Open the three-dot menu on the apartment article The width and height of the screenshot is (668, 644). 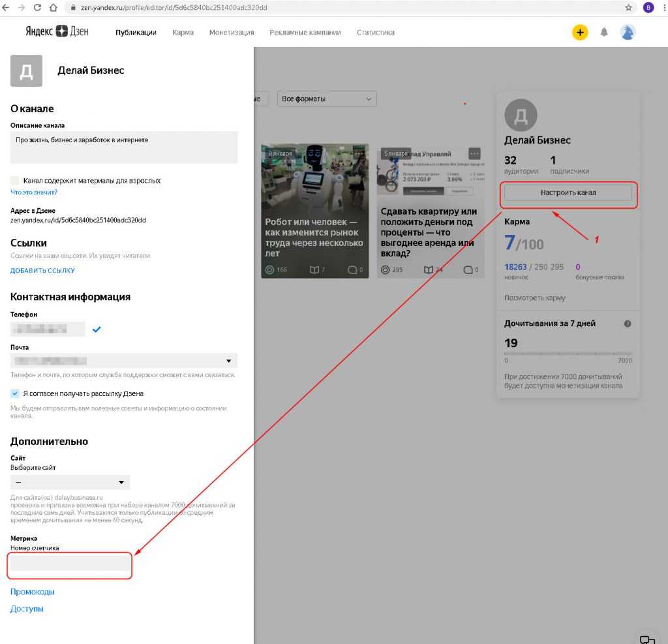click(474, 153)
